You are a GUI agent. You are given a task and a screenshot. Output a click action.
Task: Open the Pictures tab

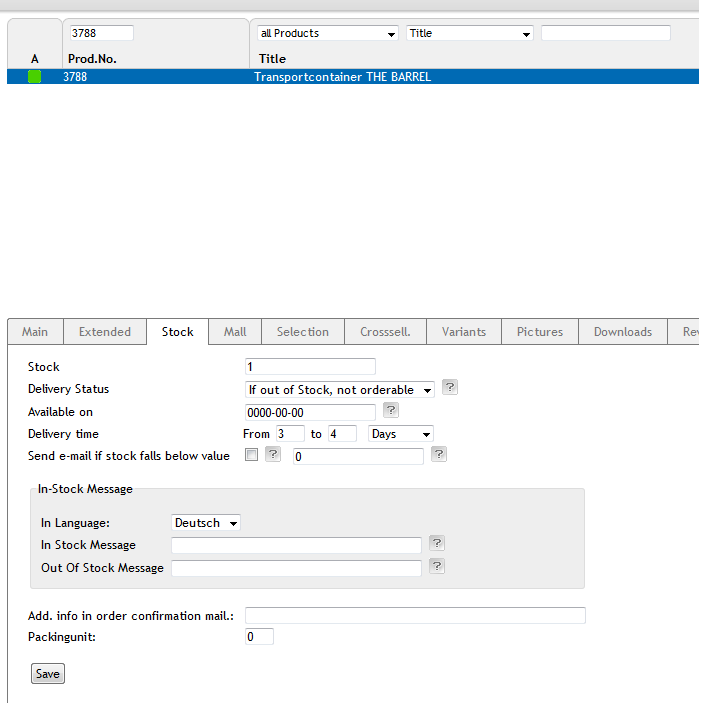point(540,332)
